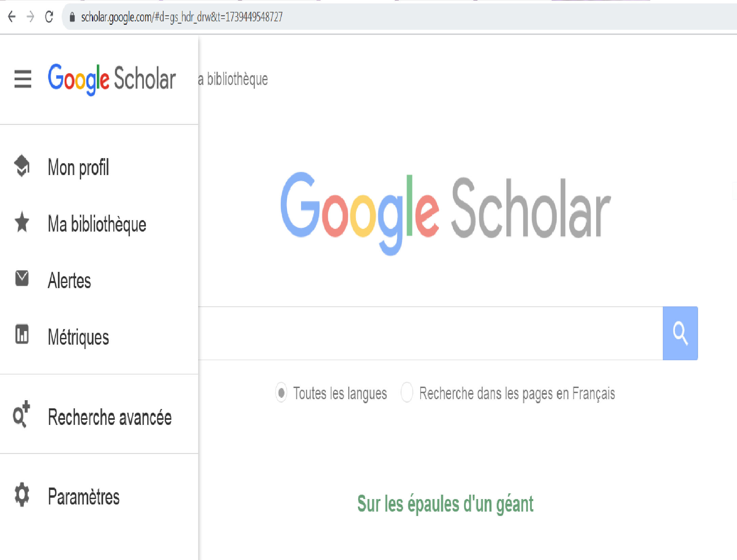Go to "Alertes" in the side menu
Viewport: 737px width, 560px height.
click(69, 280)
